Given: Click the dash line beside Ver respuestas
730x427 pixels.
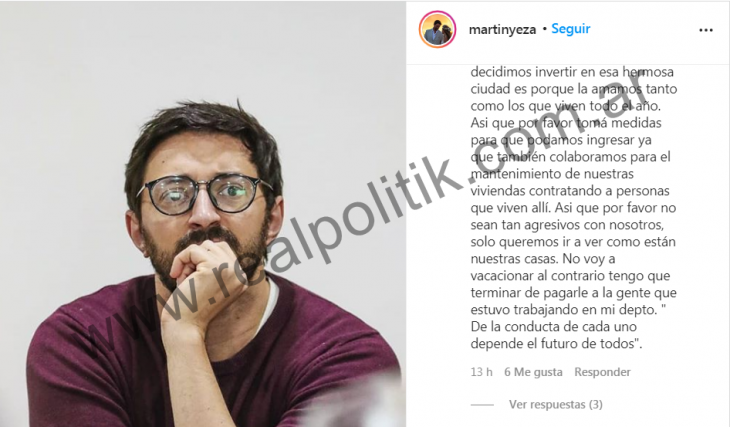Looking at the screenshot, I should [x=482, y=405].
